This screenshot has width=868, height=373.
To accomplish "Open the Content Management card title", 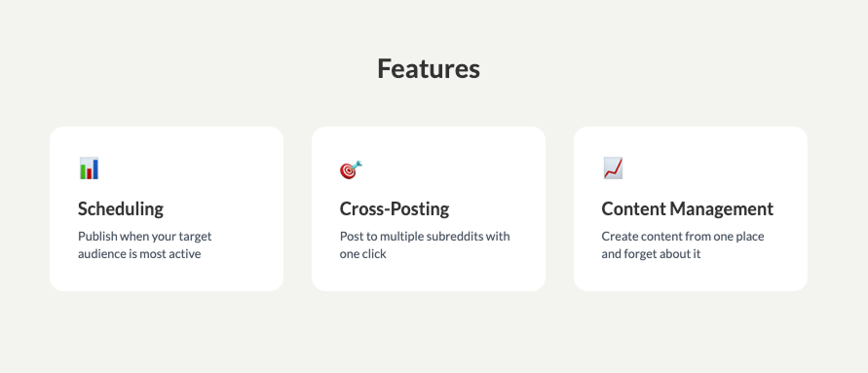I will click(x=688, y=209).
